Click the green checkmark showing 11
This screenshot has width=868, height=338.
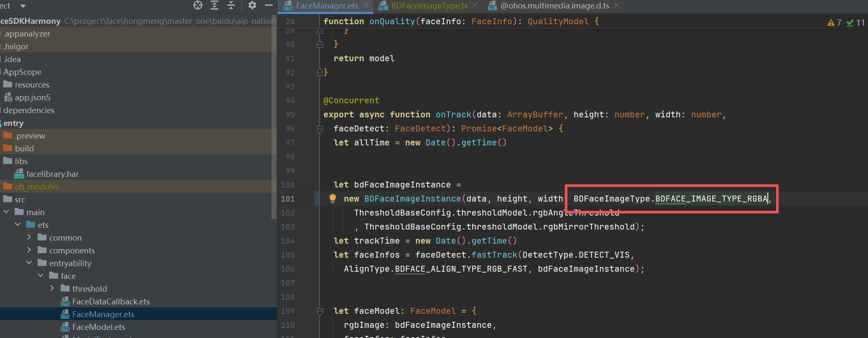[855, 23]
